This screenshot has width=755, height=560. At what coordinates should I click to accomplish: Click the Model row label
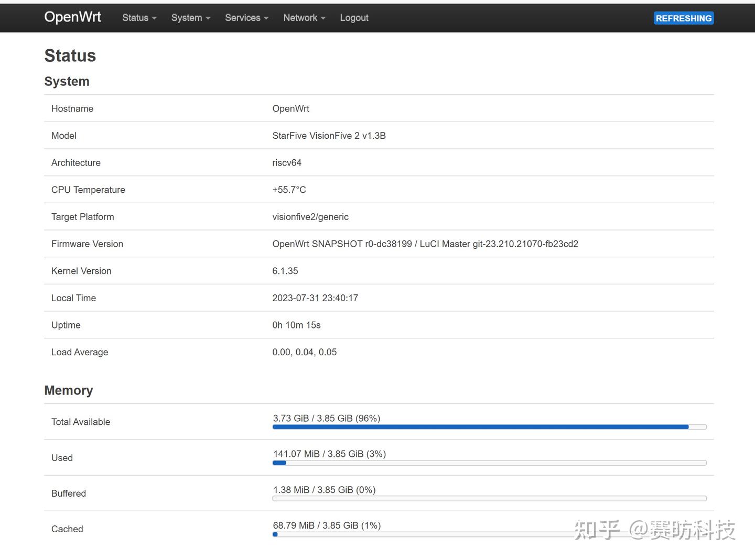(x=64, y=136)
